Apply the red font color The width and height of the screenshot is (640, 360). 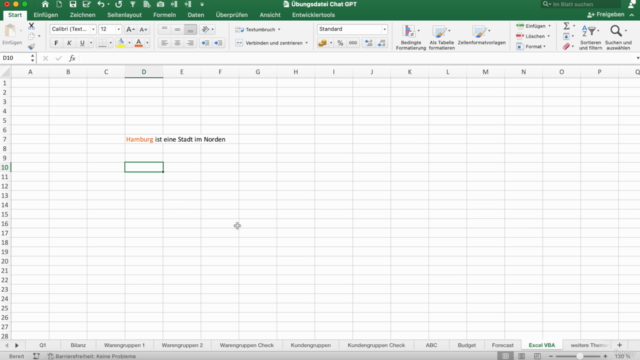(139, 43)
